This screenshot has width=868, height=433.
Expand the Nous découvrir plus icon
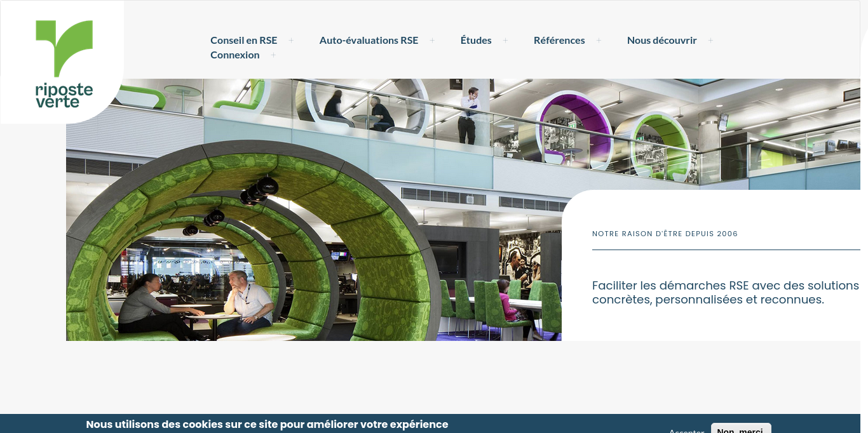click(x=710, y=41)
